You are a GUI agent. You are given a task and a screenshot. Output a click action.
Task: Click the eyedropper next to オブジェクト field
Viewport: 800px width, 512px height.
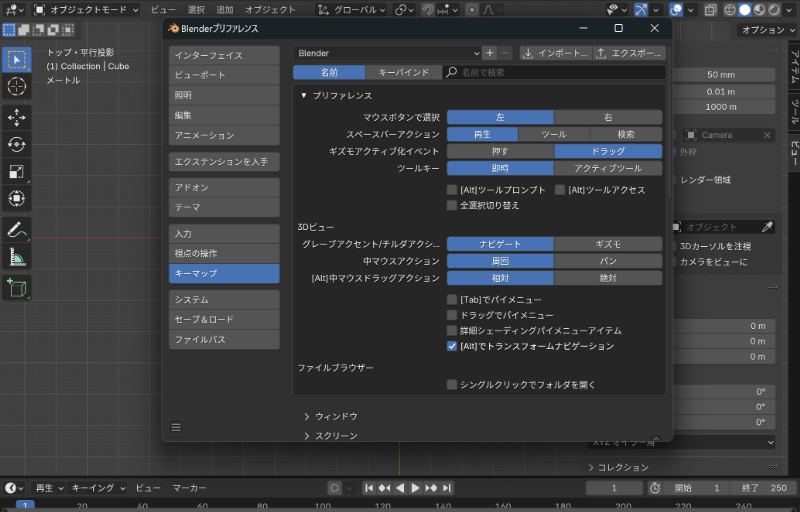pyautogui.click(x=767, y=227)
